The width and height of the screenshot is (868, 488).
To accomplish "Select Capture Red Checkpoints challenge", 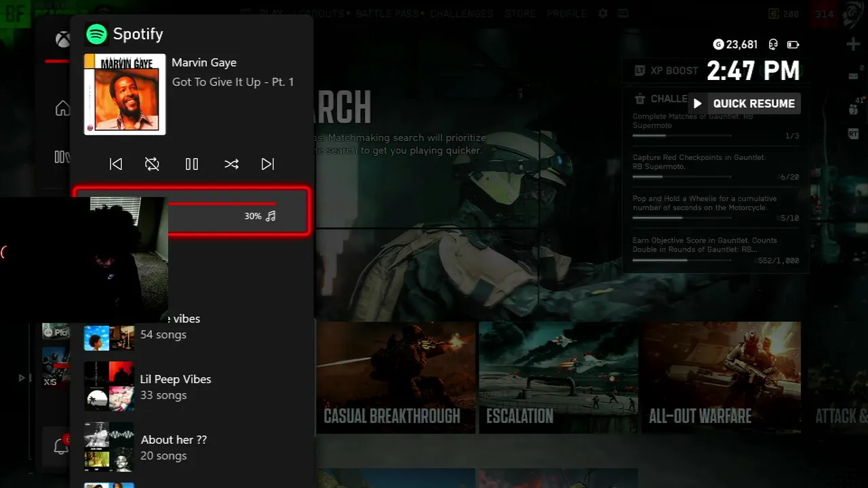I will click(x=715, y=167).
